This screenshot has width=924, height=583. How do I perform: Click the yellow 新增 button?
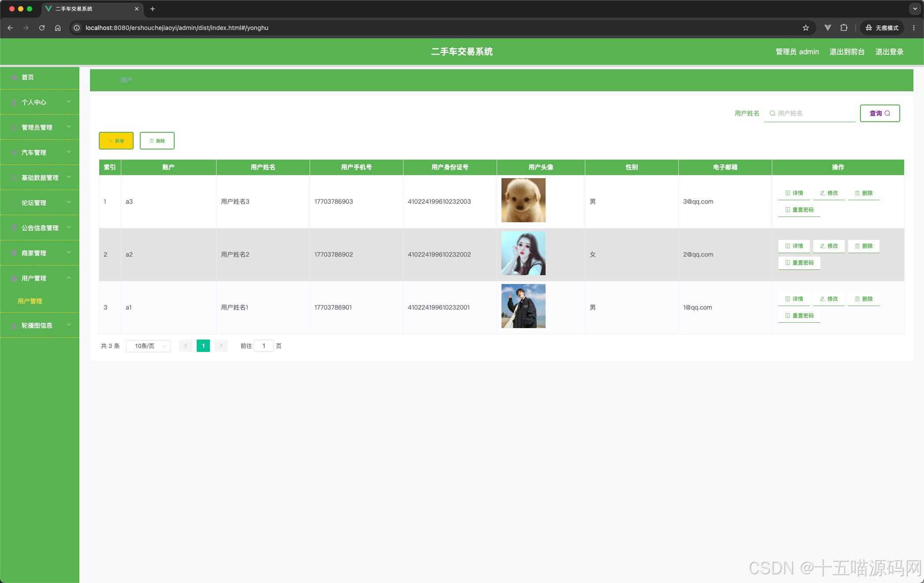click(x=116, y=141)
